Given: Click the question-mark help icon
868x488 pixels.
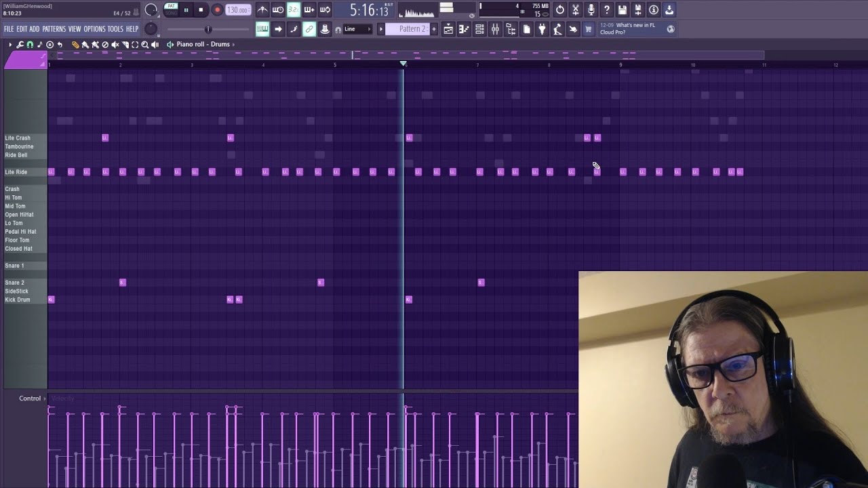Looking at the screenshot, I should click(x=607, y=9).
